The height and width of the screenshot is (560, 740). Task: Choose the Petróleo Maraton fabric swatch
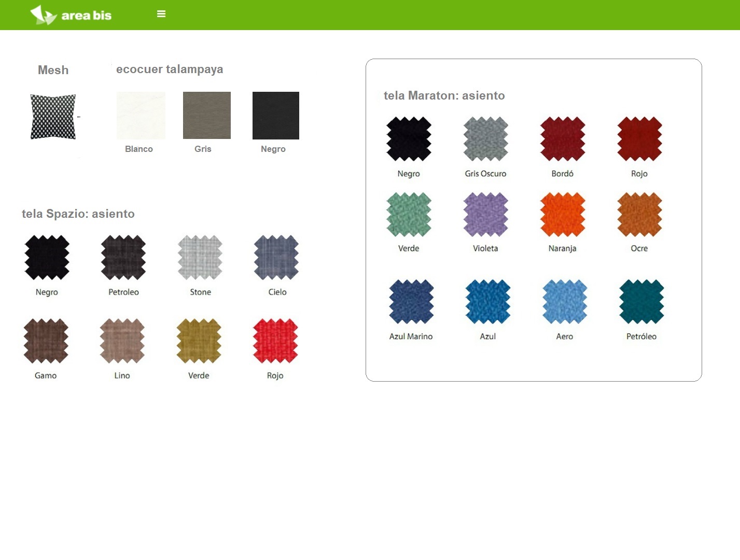click(x=641, y=302)
